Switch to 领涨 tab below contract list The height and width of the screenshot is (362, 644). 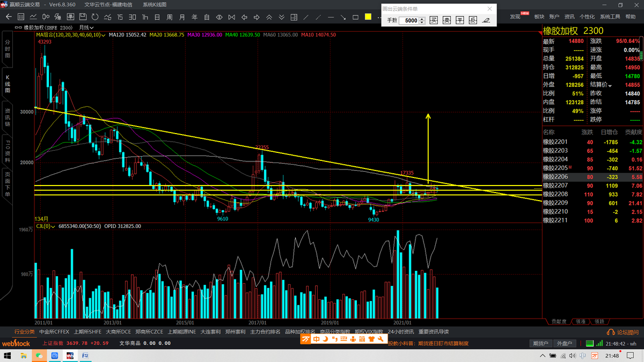coord(581,322)
